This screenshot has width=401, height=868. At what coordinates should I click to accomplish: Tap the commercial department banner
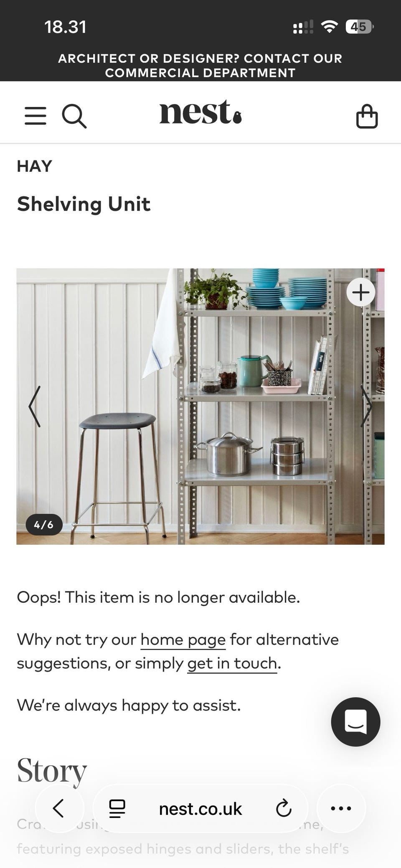coord(200,66)
